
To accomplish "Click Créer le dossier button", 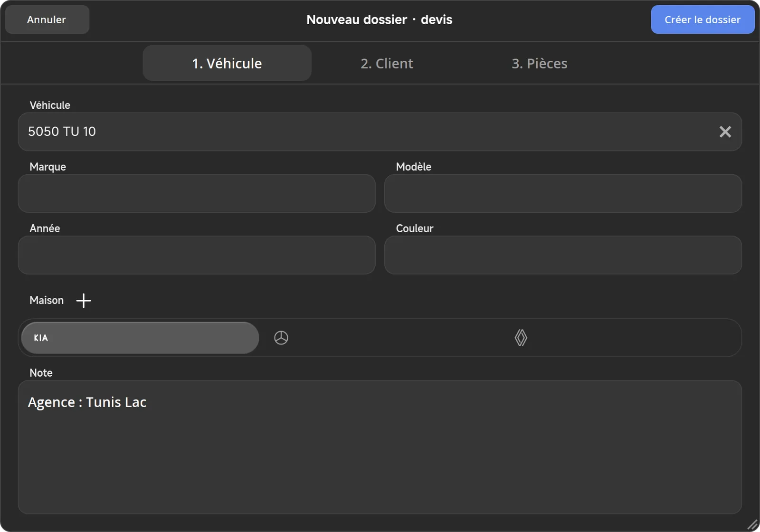I will pos(703,19).
